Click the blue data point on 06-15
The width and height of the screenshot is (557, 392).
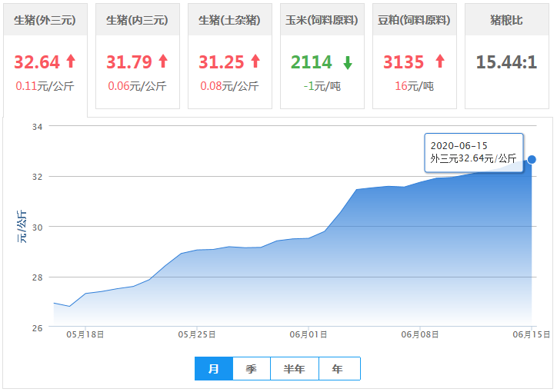pos(532,160)
